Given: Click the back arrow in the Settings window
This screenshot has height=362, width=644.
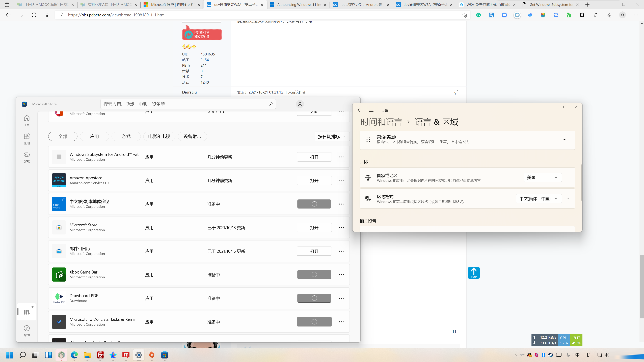Looking at the screenshot, I should pyautogui.click(x=360, y=110).
